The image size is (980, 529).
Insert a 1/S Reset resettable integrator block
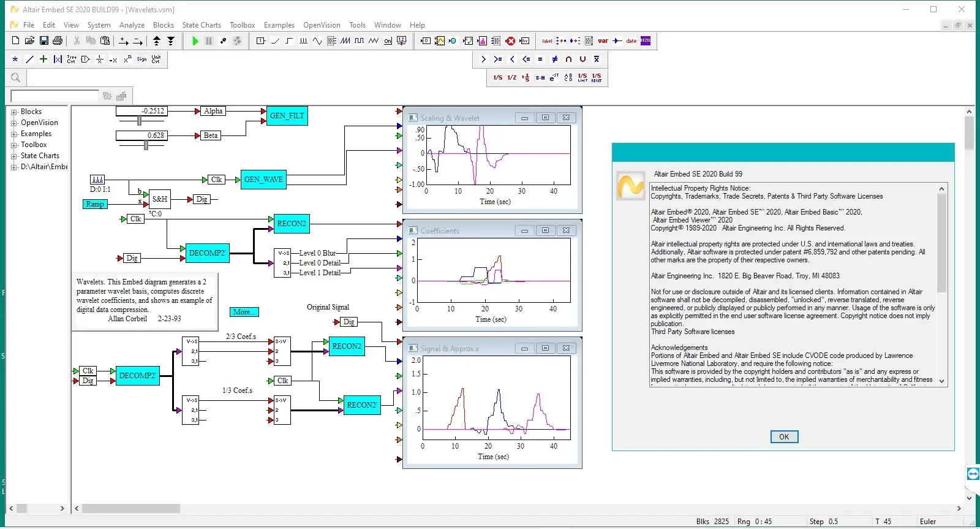(x=597, y=77)
